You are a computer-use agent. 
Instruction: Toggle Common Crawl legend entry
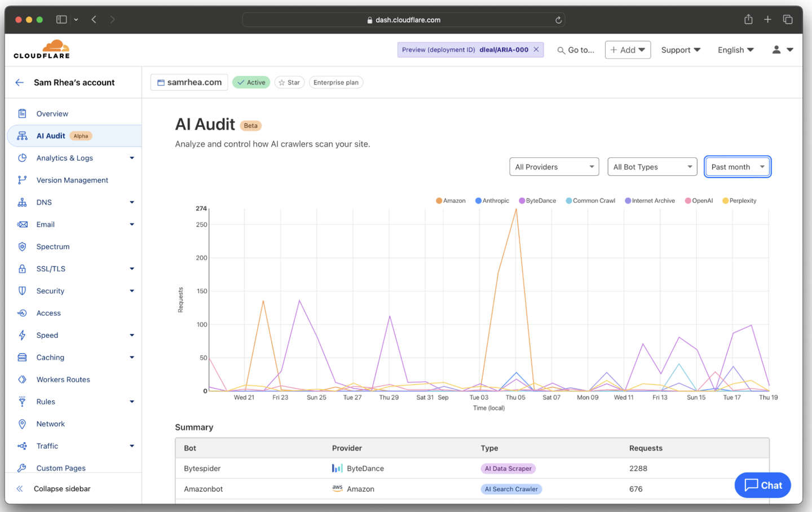pos(590,201)
